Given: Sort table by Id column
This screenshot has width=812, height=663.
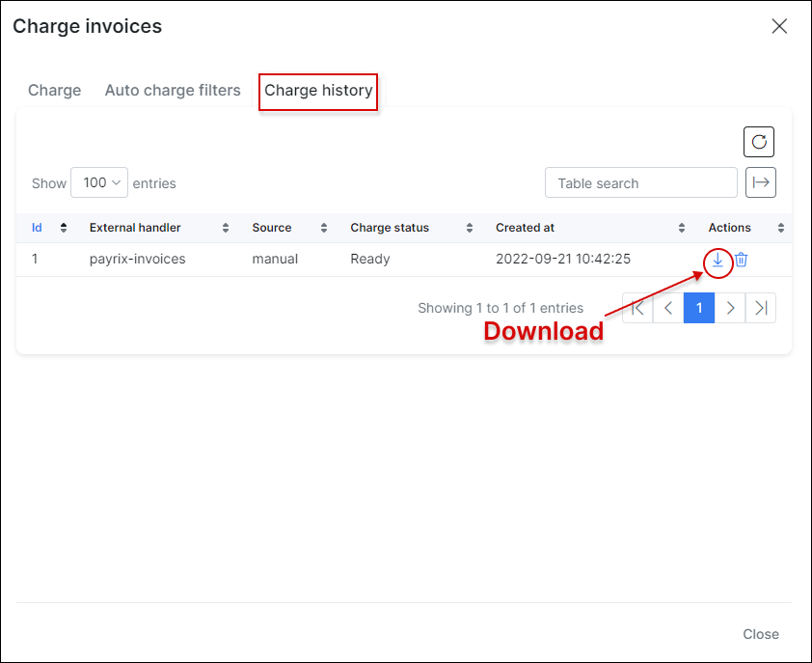Looking at the screenshot, I should tap(48, 228).
